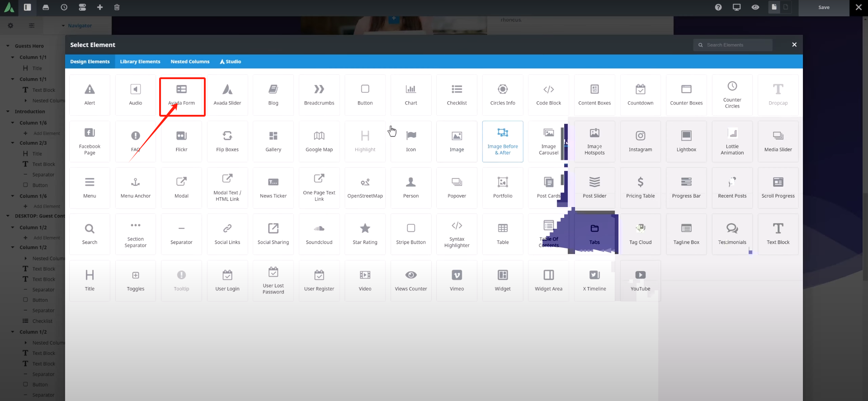The image size is (868, 401).
Task: Toggle the sidebar panel icon
Action: [x=28, y=7]
